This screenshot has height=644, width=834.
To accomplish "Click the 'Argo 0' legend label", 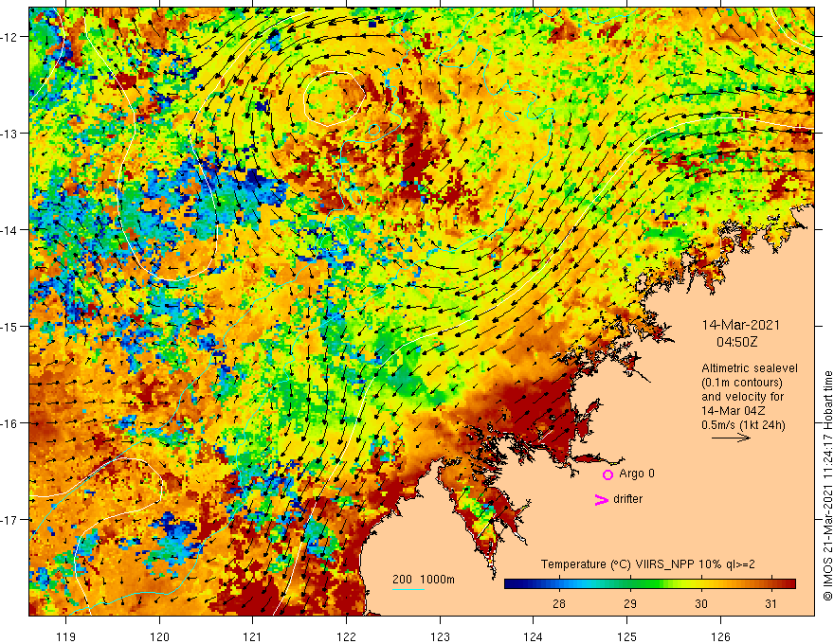I will [x=637, y=474].
